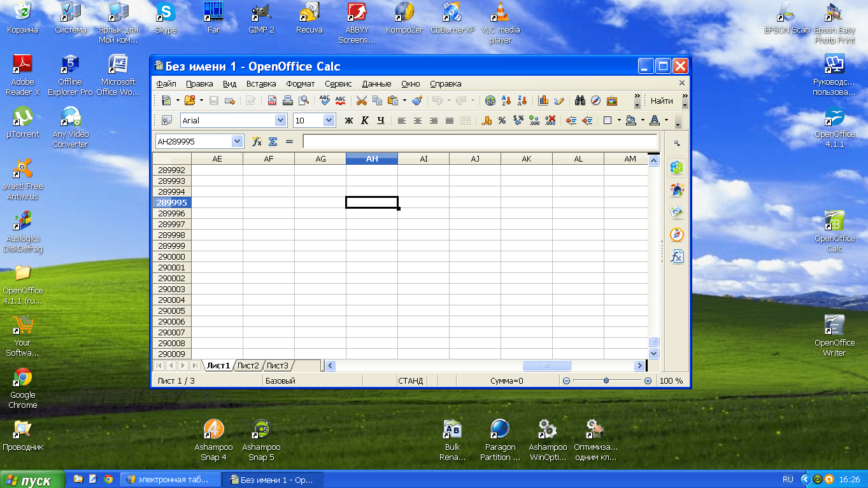This screenshot has width=868, height=488.
Task: Toggle underline (Ч) formatting
Action: [x=381, y=120]
